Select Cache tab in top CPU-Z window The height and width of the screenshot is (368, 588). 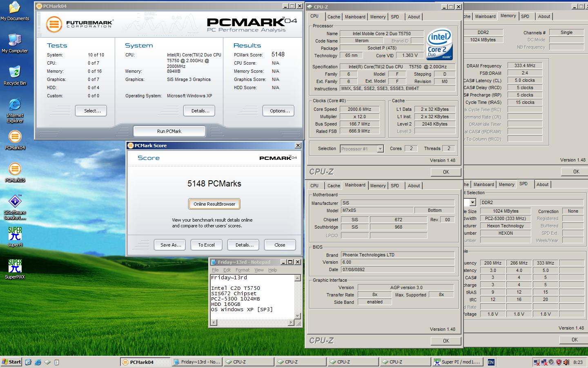334,17
